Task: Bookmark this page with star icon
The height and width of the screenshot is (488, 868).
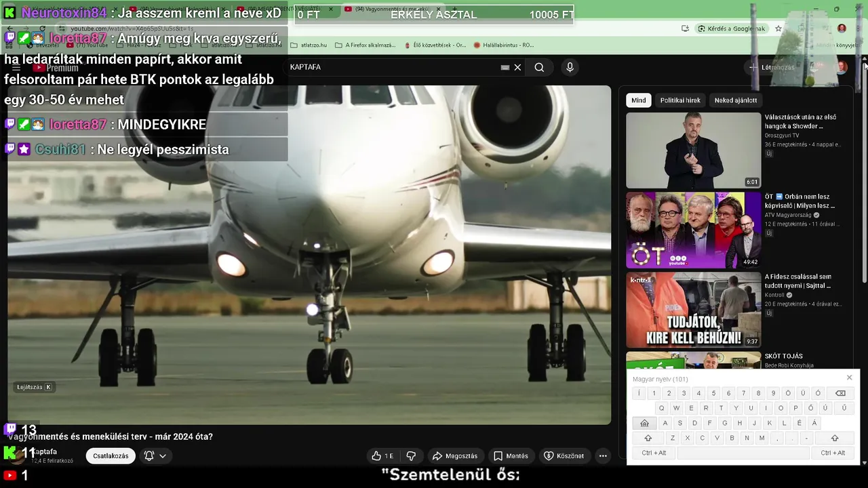Action: point(778,28)
